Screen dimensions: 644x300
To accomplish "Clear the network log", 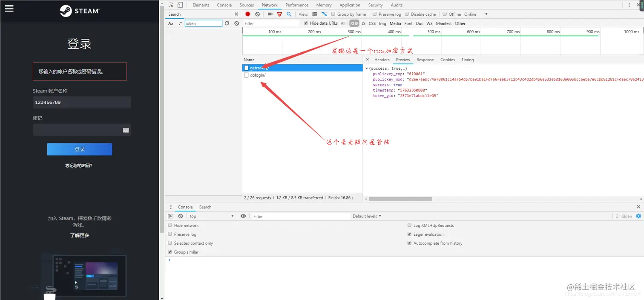I will (257, 14).
